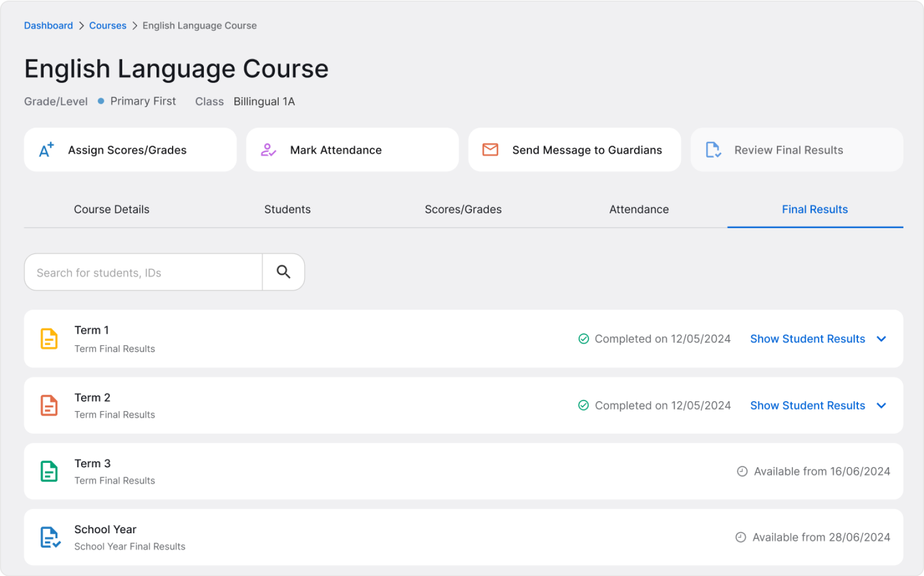
Task: Click the green Term 3 document icon
Action: (x=49, y=471)
